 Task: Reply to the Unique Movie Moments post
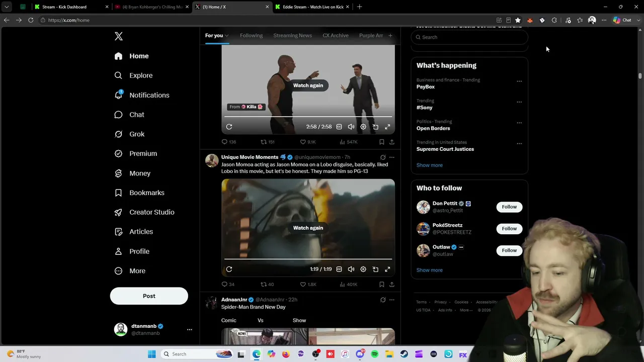click(x=228, y=284)
